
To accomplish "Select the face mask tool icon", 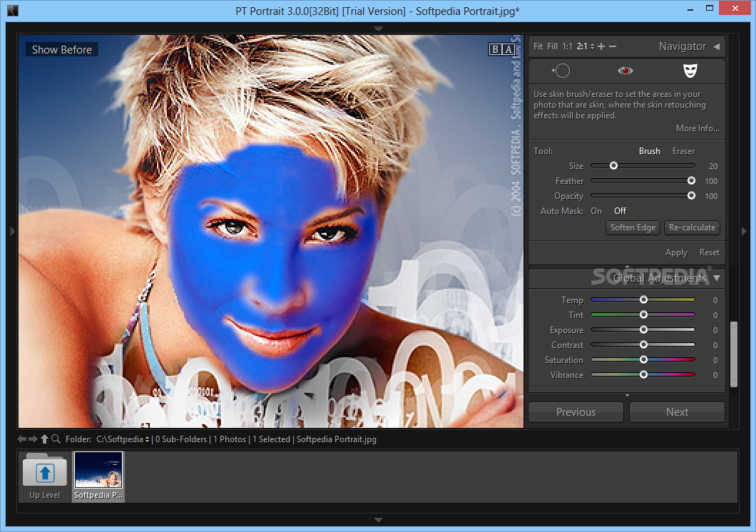I will [690, 71].
